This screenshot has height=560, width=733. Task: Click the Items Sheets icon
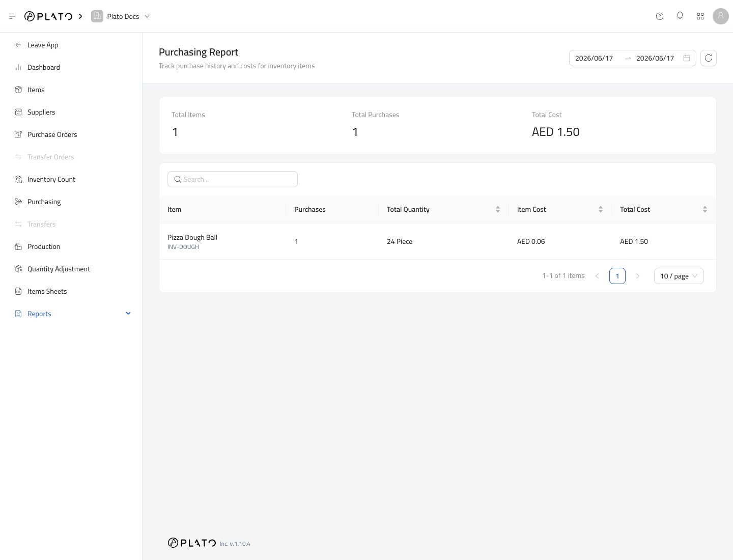(x=18, y=291)
